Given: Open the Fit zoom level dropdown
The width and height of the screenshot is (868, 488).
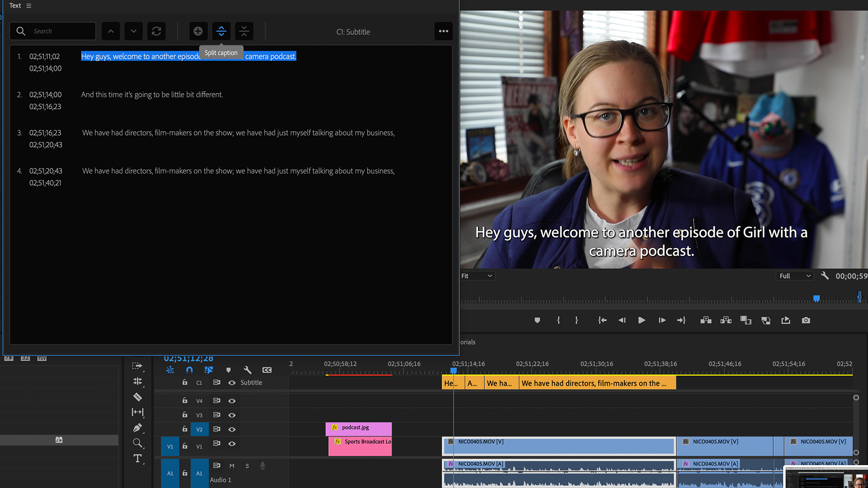Looking at the screenshot, I should 477,276.
